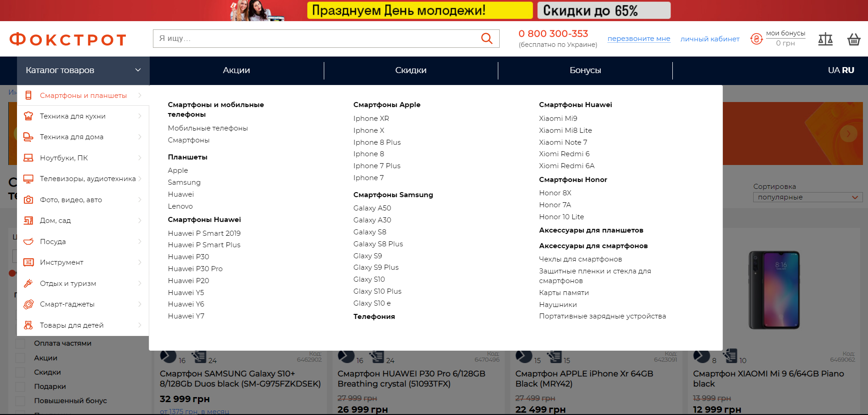Screen dimensions: 868x415
Task: Expand the Дом, сад submenu arrow
Action: coord(140,221)
